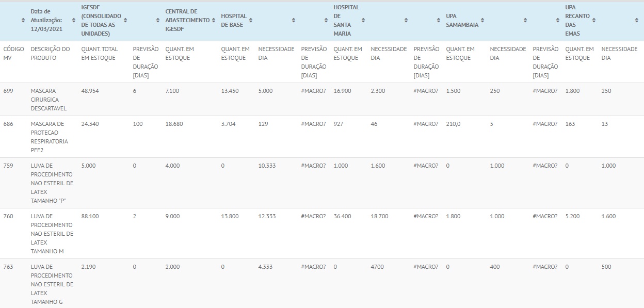Click product code 759
Screen dimensions: 644x308
coord(8,166)
